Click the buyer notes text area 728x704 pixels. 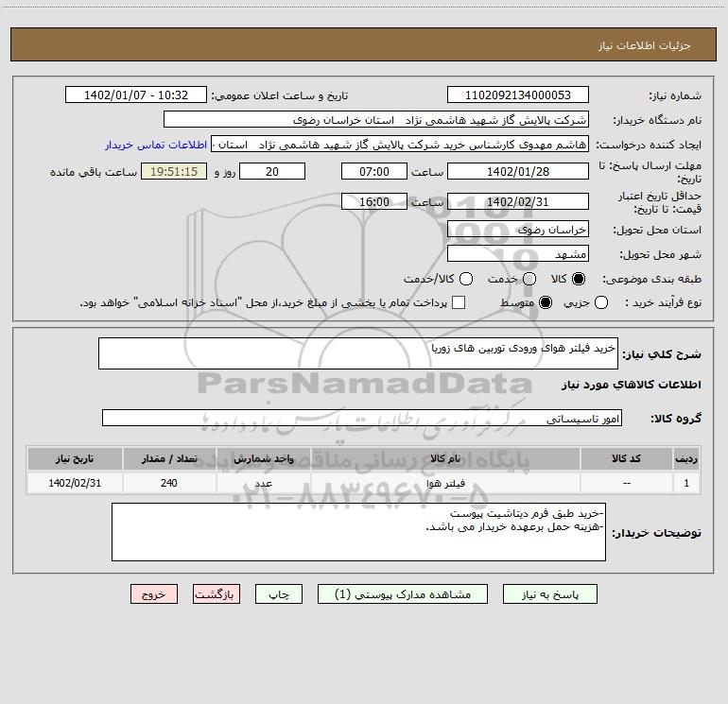[x=358, y=532]
